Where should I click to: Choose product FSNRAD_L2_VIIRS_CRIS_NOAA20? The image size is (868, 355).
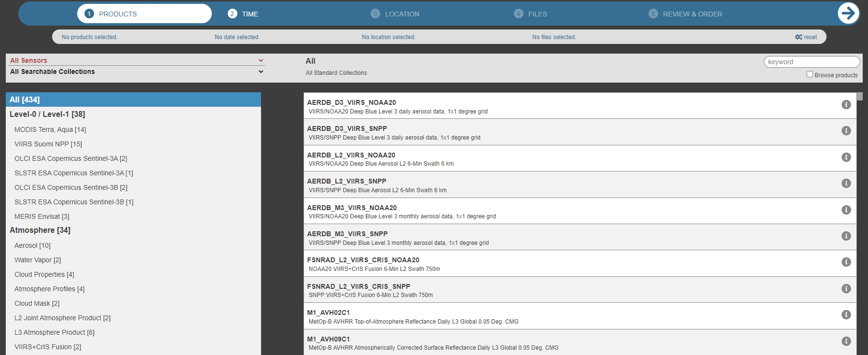coord(580,263)
